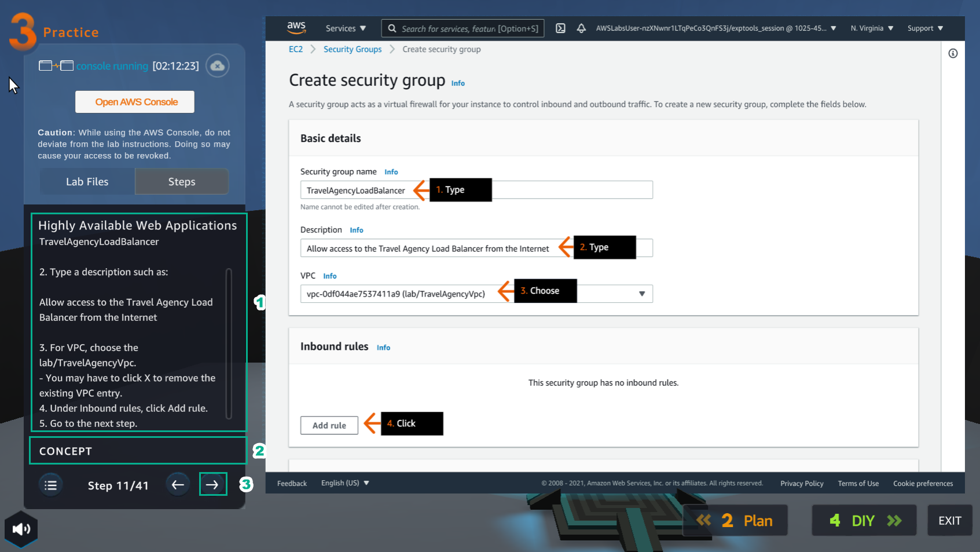Click 'Name cannot be edited after creation.' note
Screen dimensions: 980x552
click(x=360, y=207)
